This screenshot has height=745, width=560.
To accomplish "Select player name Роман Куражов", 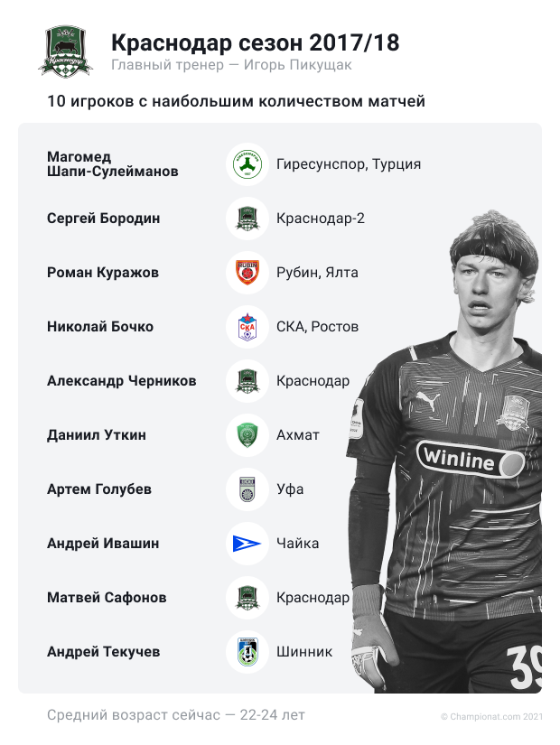I will pos(103,273).
